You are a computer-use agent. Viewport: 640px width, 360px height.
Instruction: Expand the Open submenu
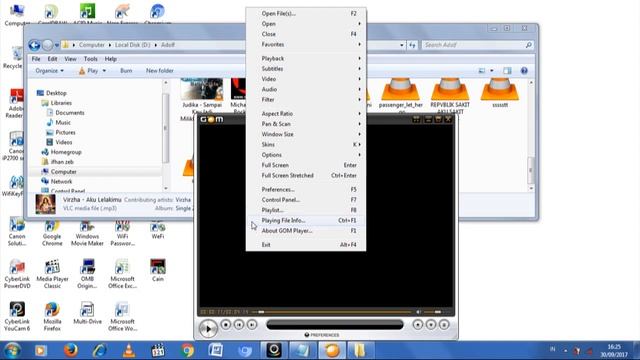coord(306,24)
